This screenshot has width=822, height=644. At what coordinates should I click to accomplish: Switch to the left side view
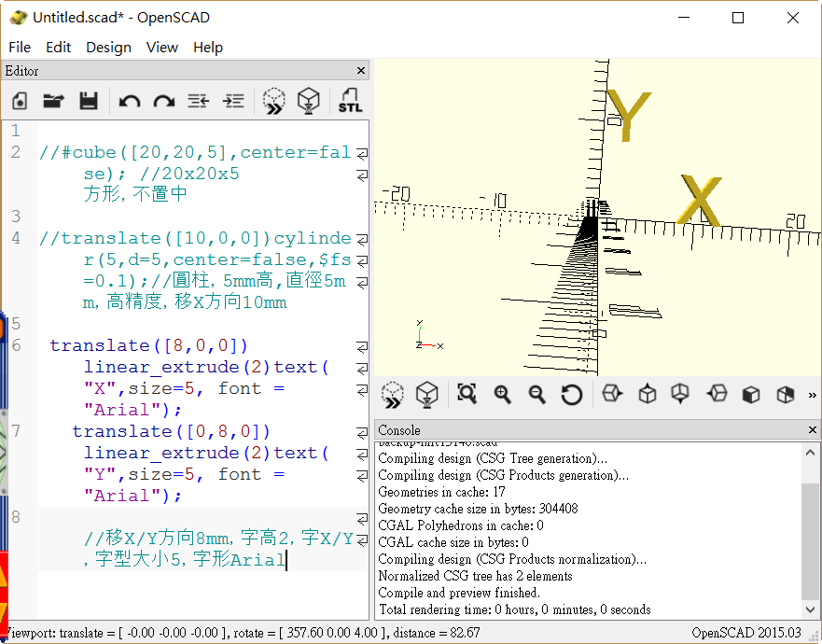pyautogui.click(x=717, y=393)
